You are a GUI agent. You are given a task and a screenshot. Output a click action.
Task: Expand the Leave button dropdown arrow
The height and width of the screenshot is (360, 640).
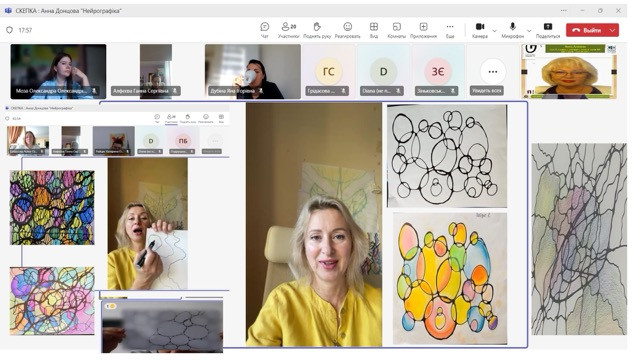[613, 30]
